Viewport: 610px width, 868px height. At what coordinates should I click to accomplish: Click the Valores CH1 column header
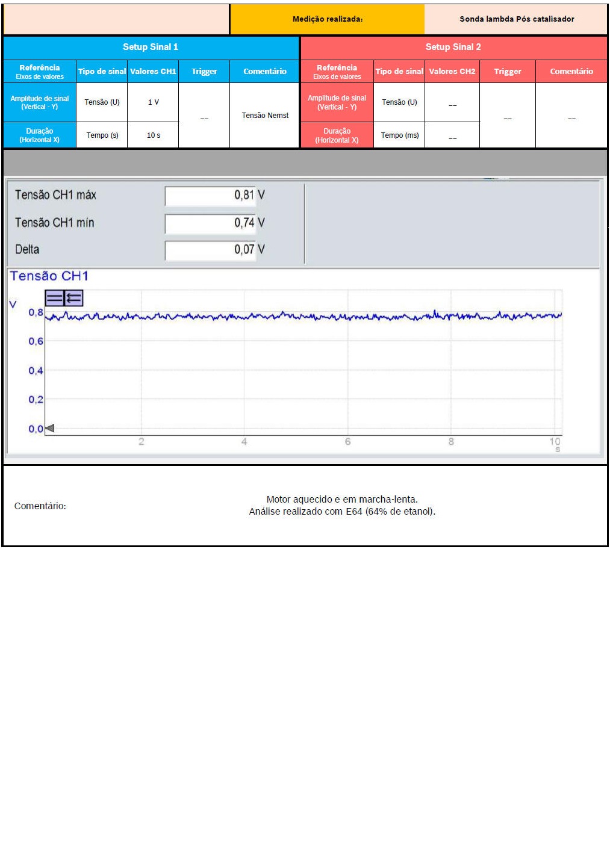click(x=153, y=72)
